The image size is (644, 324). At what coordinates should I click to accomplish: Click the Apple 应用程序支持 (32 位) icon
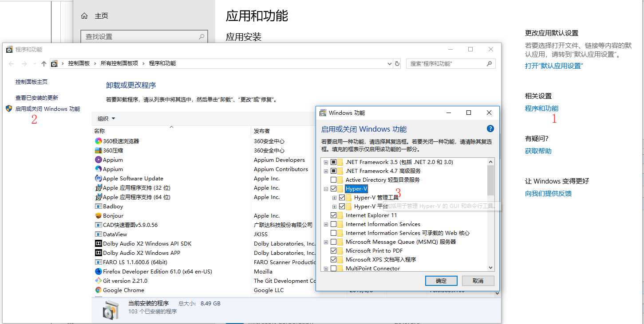tap(99, 187)
